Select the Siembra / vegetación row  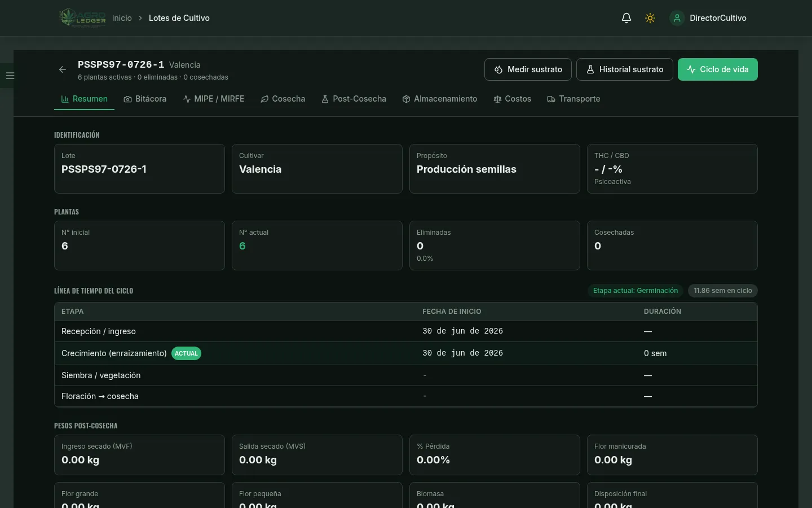click(406, 375)
